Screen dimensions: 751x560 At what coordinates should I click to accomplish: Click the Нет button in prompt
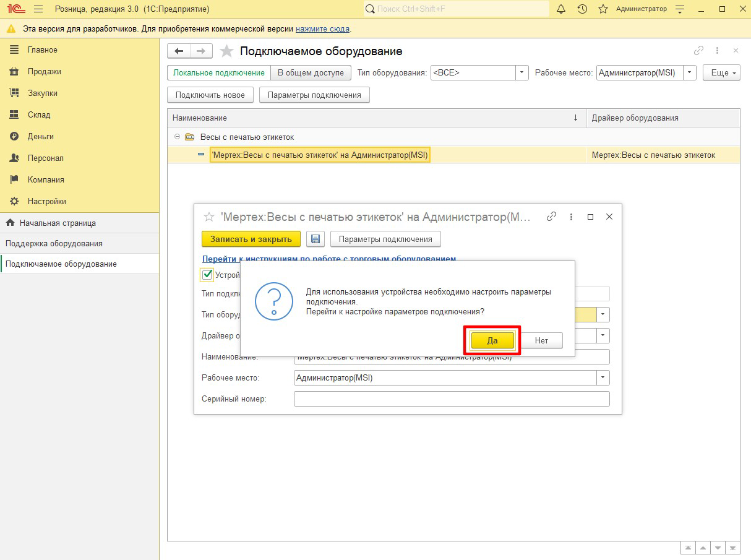tap(541, 341)
